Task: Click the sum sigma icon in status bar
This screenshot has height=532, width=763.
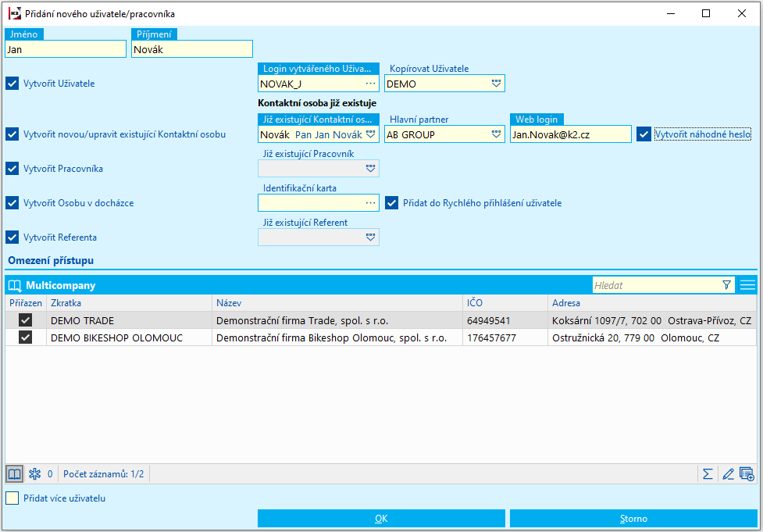Action: click(708, 473)
